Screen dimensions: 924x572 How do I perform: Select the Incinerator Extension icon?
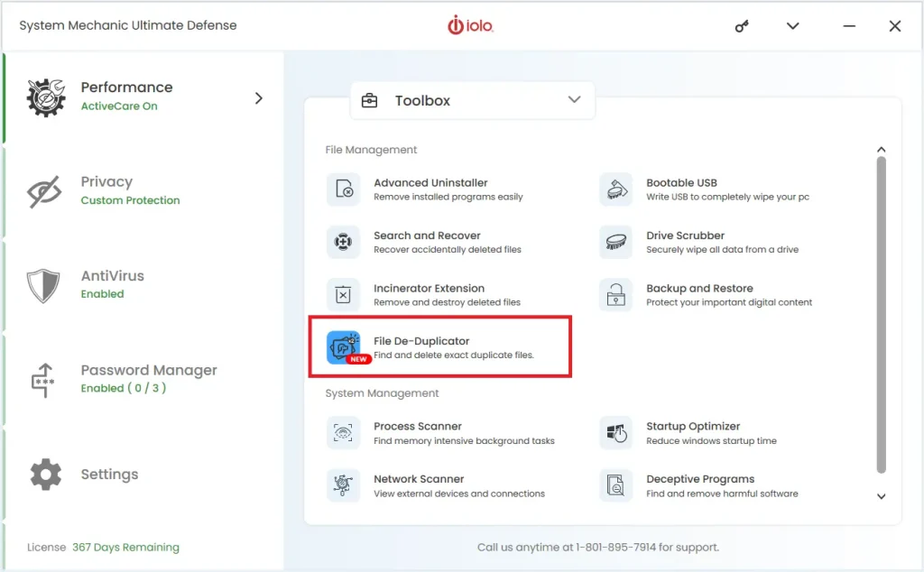(x=343, y=294)
